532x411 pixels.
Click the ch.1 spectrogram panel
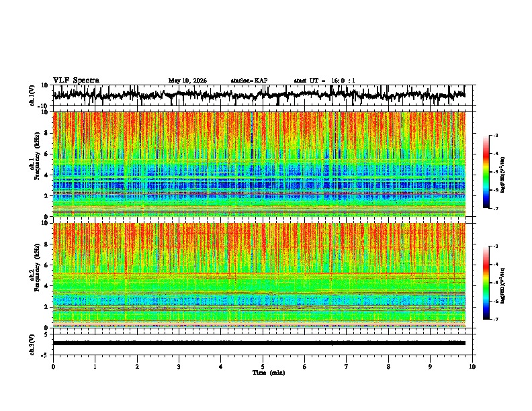point(259,164)
